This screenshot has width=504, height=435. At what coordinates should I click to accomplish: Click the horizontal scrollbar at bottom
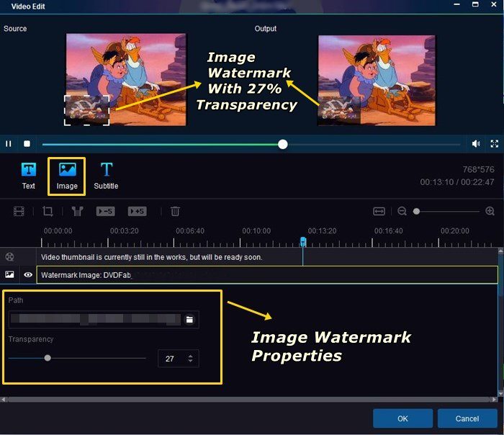coord(249,399)
